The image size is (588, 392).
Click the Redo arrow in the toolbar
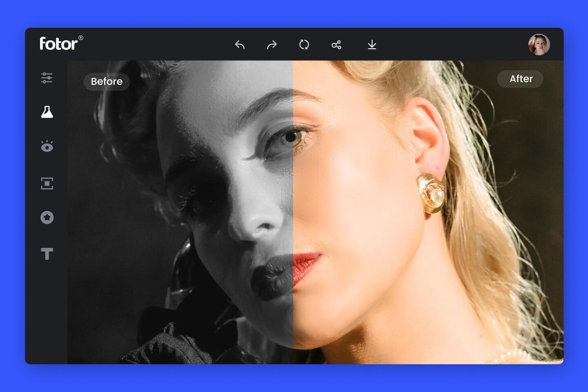coord(272,45)
